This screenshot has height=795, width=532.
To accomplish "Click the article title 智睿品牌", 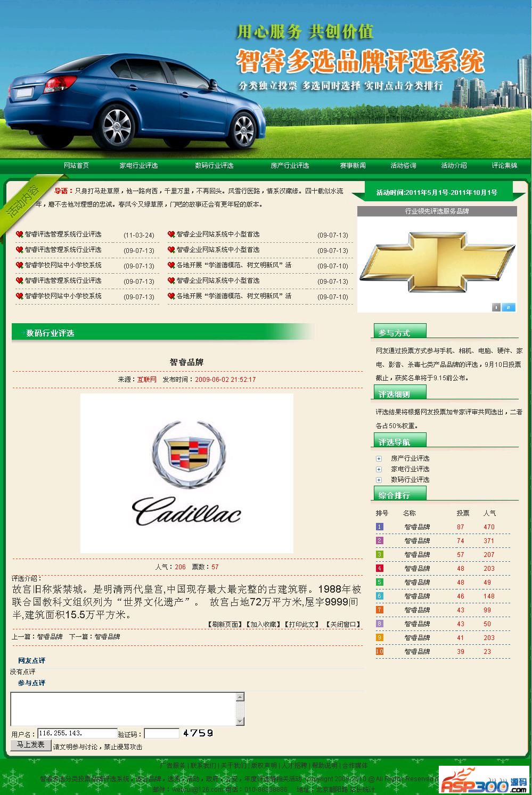I will click(187, 362).
